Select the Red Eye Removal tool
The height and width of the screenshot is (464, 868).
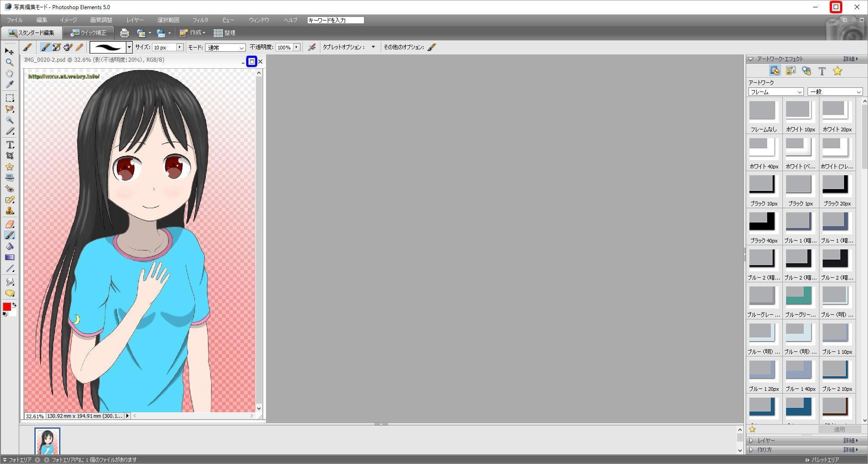[x=9, y=189]
